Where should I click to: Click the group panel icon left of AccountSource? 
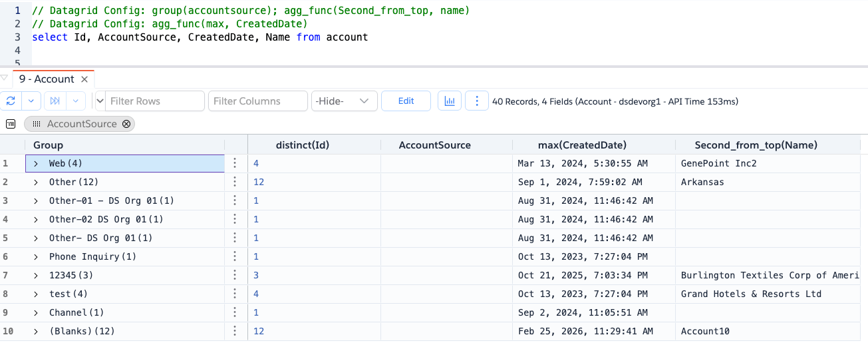pyautogui.click(x=11, y=124)
